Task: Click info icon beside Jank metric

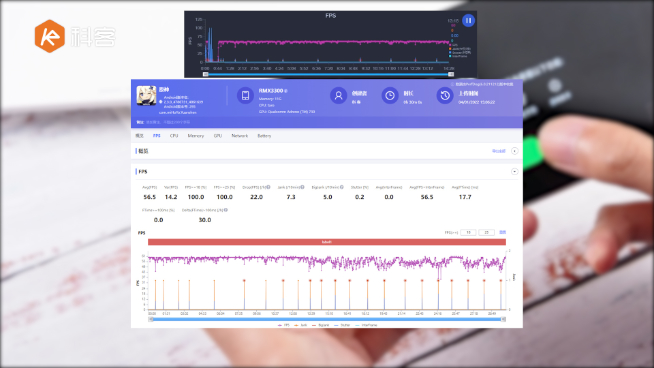Action: (x=302, y=187)
